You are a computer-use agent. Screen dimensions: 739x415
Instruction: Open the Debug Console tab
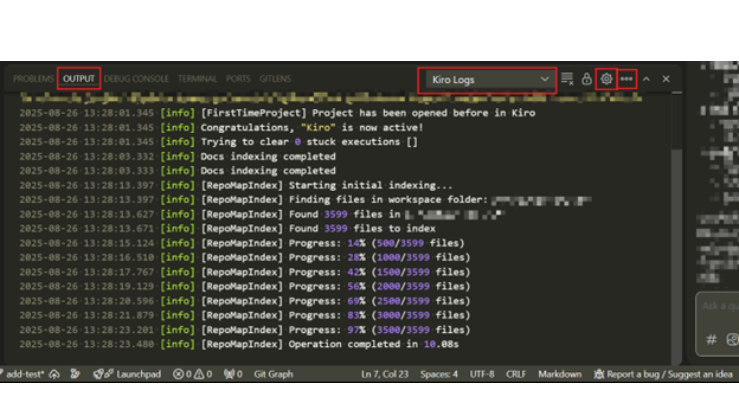(x=137, y=78)
